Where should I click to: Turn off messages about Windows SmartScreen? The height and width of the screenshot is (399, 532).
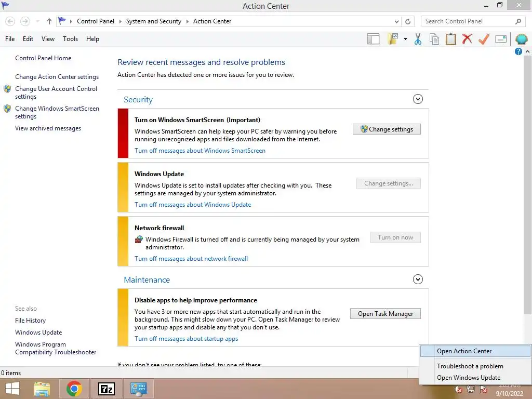click(x=200, y=151)
